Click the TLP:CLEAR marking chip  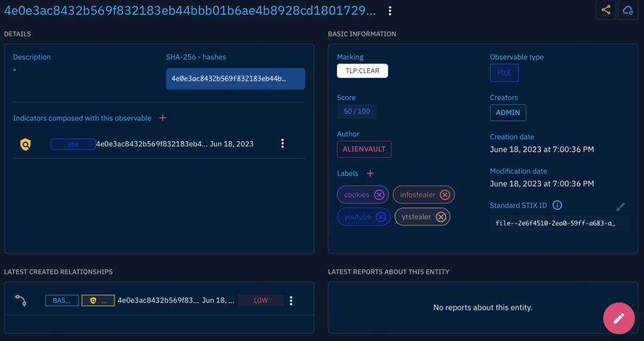tap(362, 71)
